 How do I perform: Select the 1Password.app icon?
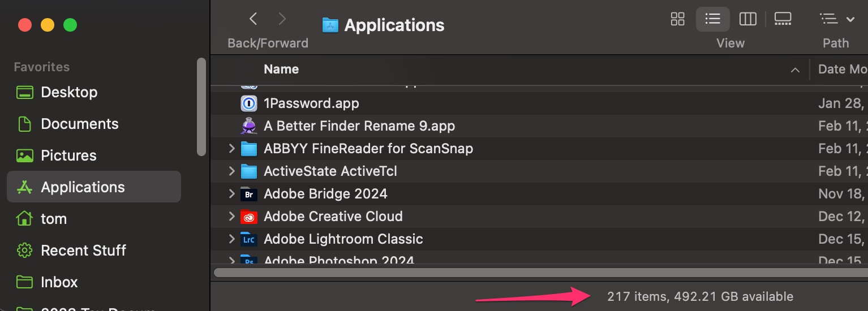click(x=249, y=103)
